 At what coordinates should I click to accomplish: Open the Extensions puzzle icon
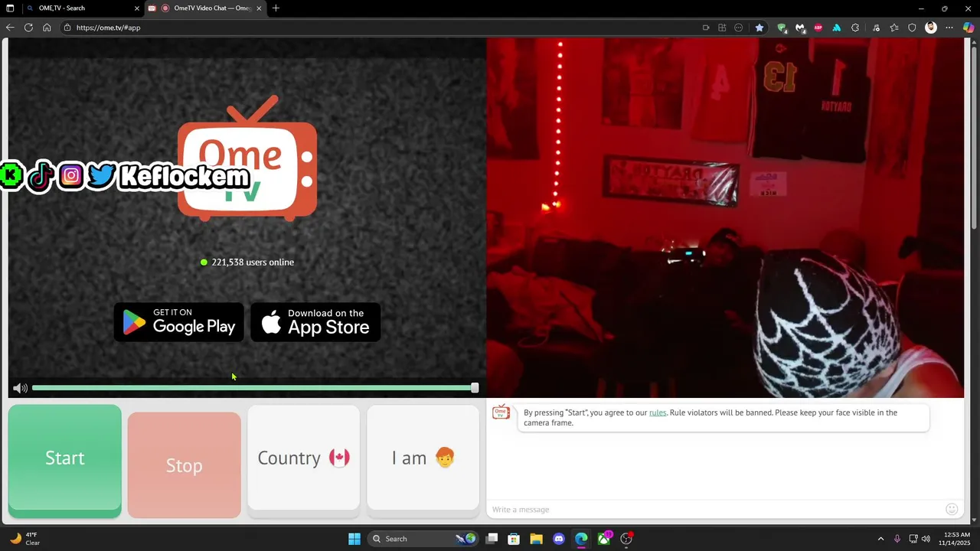tap(855, 28)
